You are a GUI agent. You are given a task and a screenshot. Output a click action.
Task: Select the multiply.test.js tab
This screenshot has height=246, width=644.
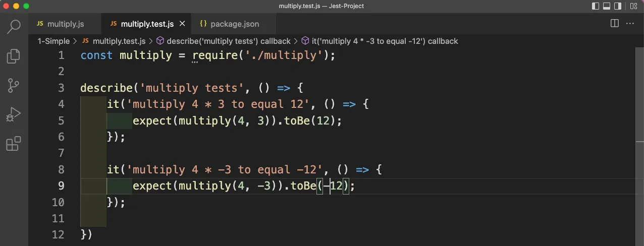tap(147, 24)
